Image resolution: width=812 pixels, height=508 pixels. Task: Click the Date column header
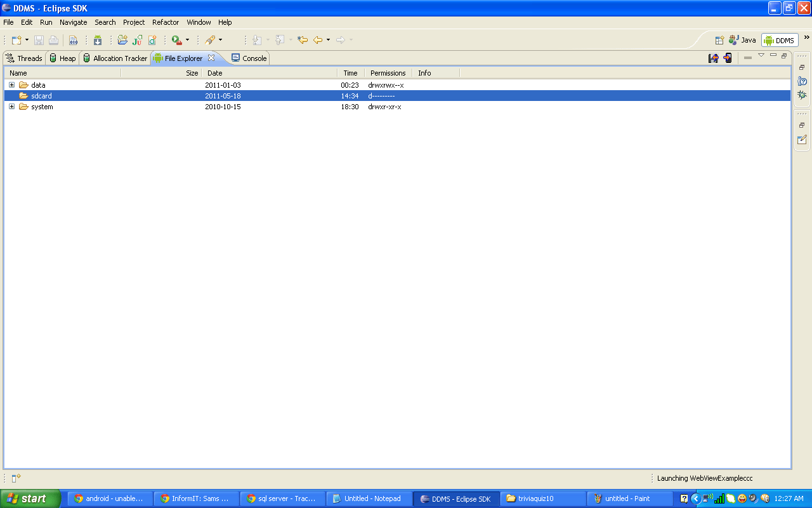[269, 73]
